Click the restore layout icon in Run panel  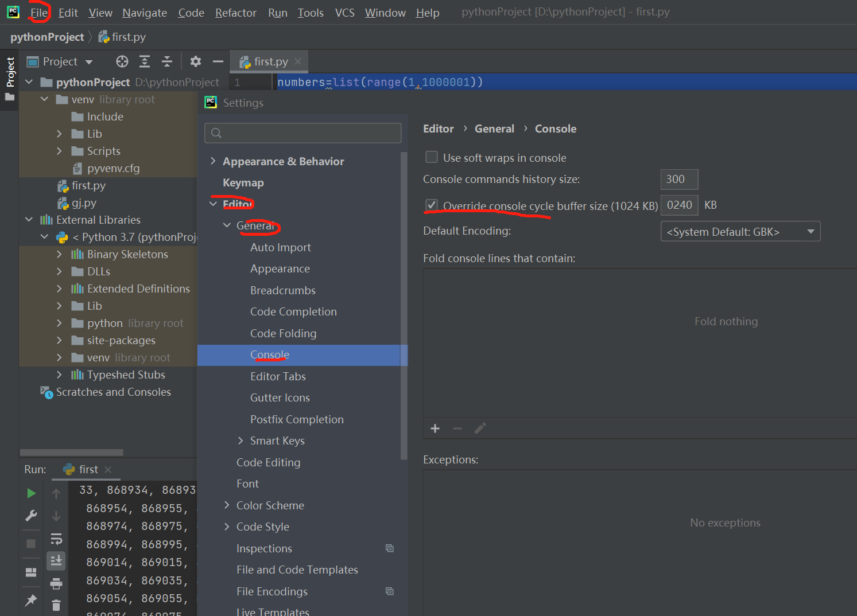tap(31, 572)
